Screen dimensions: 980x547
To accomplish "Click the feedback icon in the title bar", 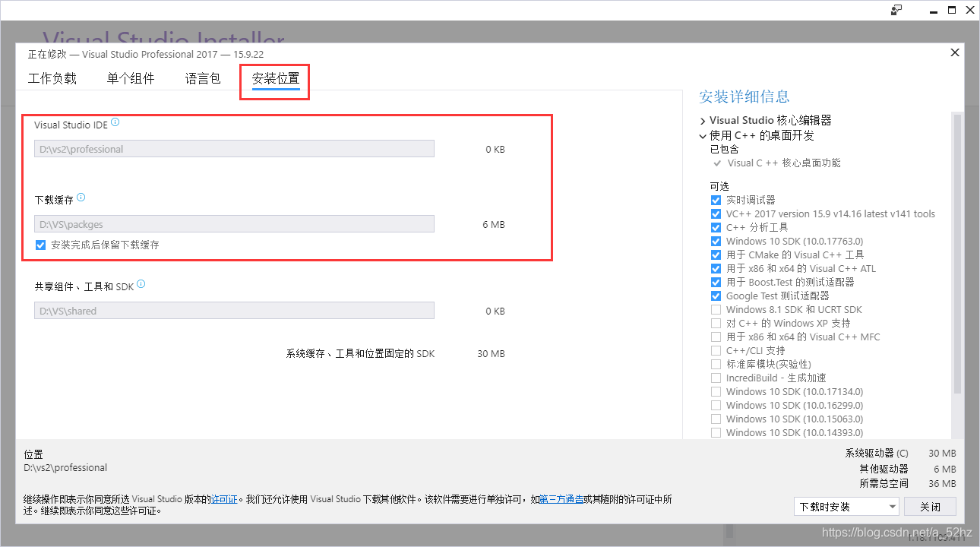I will click(x=896, y=10).
